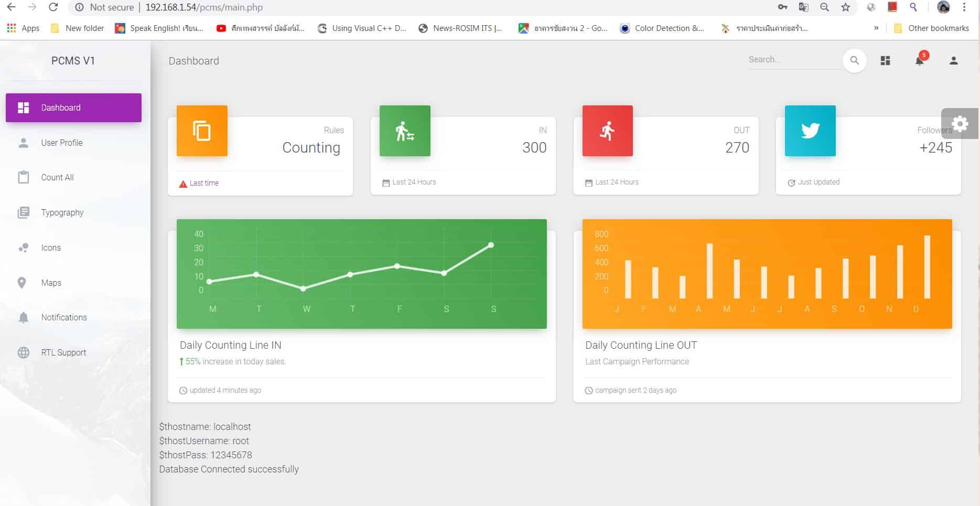Select the Icons item in the sidebar
Screen dimensions: 980x506
[50, 247]
